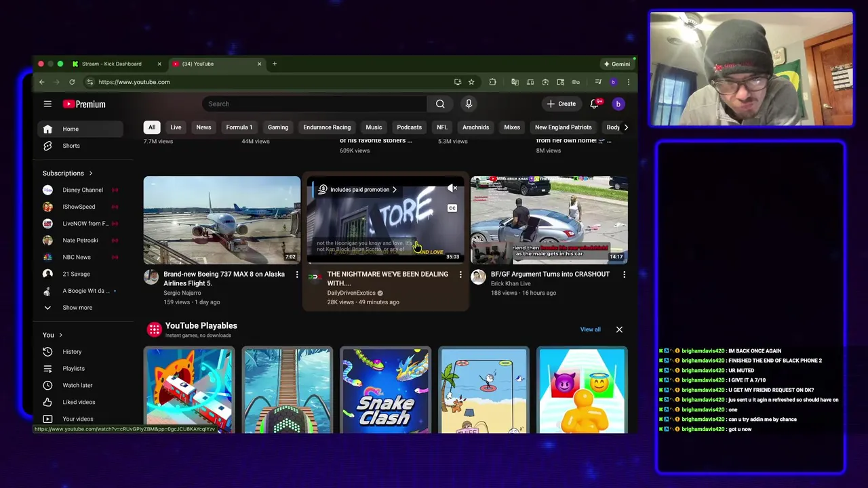868x488 pixels.
Task: Open more options for THE NIGHTMARE video
Action: [x=460, y=274]
